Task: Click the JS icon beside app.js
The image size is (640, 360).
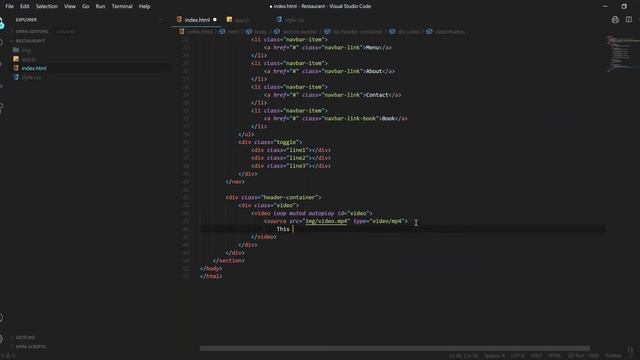Action: pyautogui.click(x=16, y=59)
